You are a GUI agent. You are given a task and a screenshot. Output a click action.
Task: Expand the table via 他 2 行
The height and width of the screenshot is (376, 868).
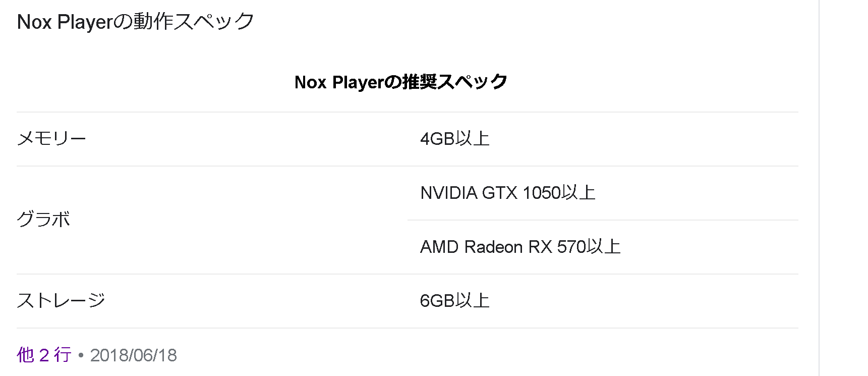pos(44,355)
